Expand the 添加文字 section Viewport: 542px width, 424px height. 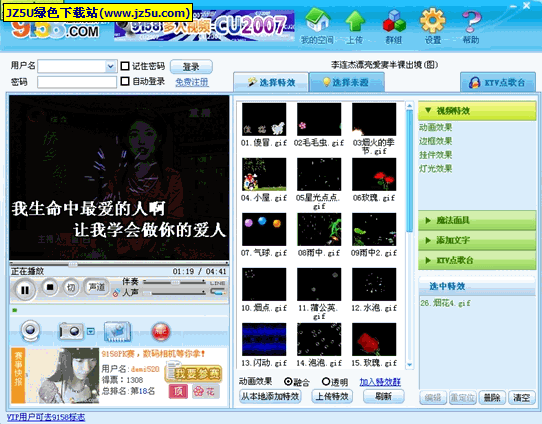(477, 240)
